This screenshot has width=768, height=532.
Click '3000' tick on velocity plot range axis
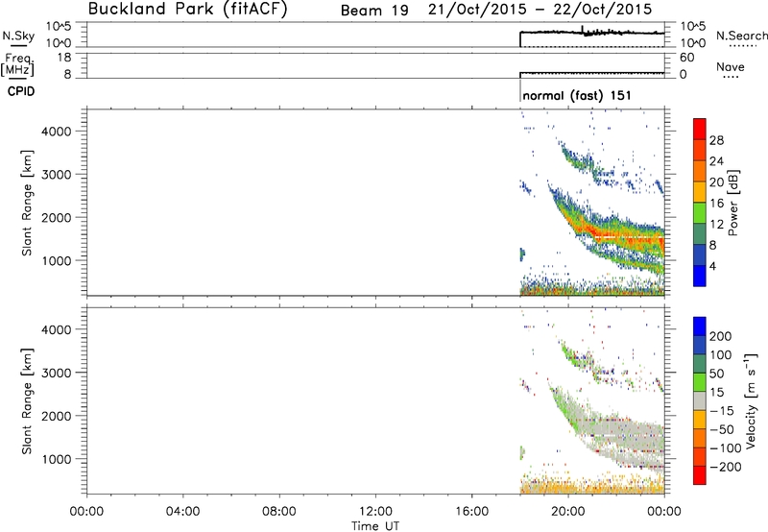pos(57,373)
